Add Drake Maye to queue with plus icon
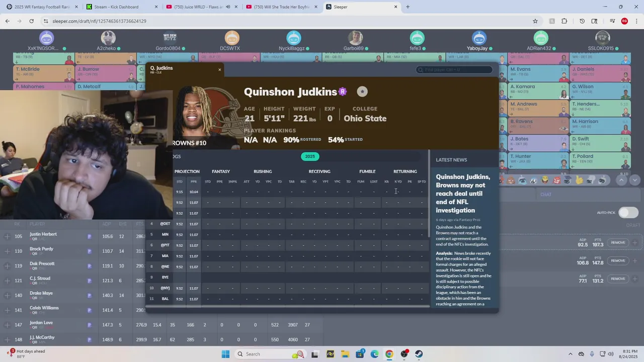The width and height of the screenshot is (644, 362). [x=7, y=295]
